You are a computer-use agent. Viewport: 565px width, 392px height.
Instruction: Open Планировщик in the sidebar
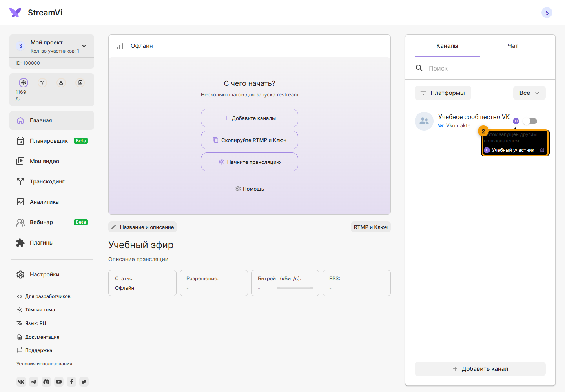coord(52,141)
